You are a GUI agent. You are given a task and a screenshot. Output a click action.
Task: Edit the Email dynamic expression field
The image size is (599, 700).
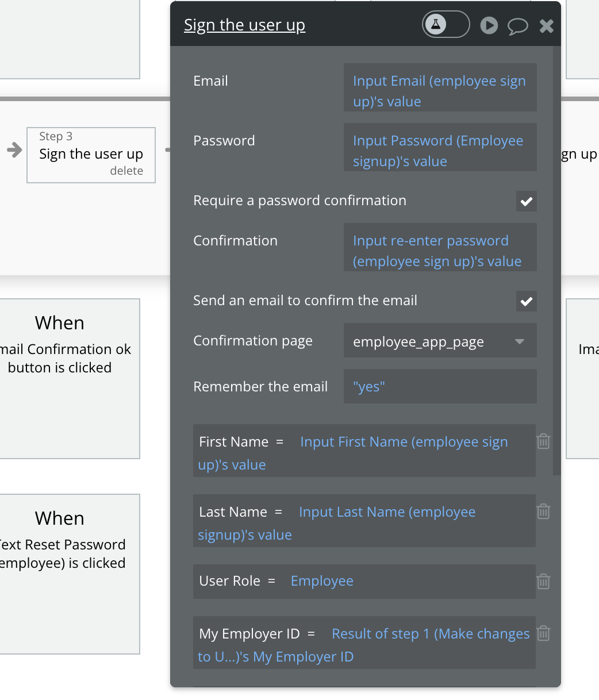coord(440,91)
